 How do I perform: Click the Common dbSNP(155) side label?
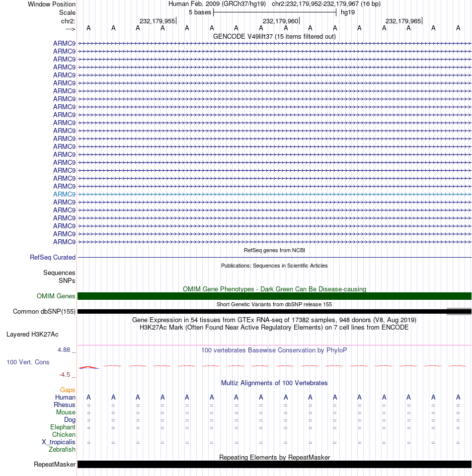tap(44, 312)
